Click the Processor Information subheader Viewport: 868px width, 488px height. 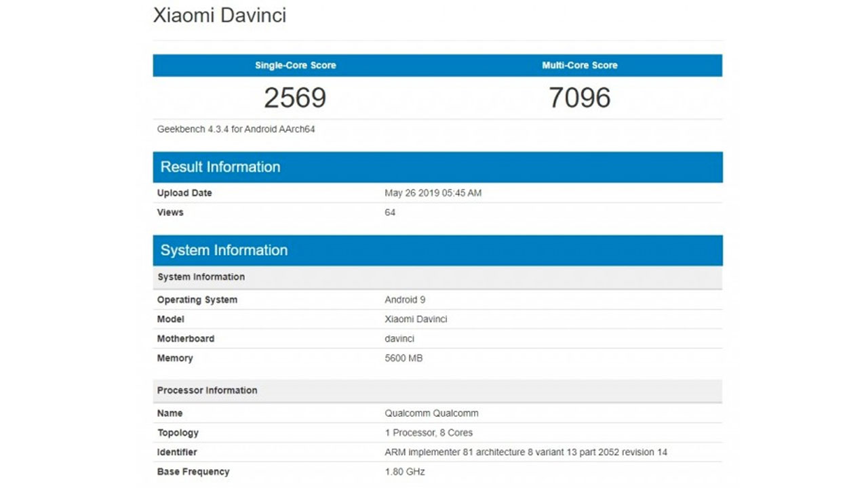pos(437,390)
